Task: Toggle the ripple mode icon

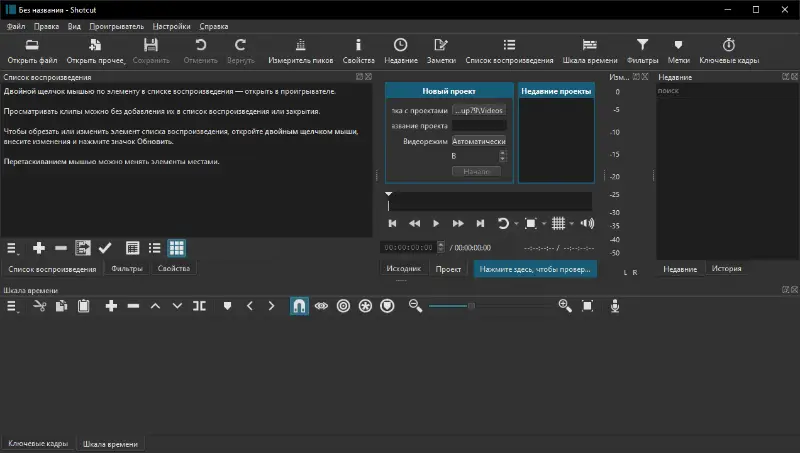Action: tap(343, 306)
